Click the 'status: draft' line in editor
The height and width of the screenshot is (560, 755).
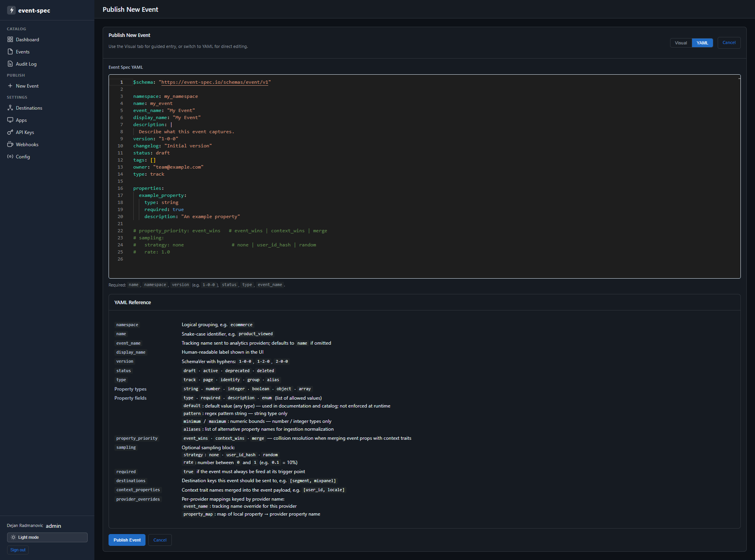(x=151, y=153)
